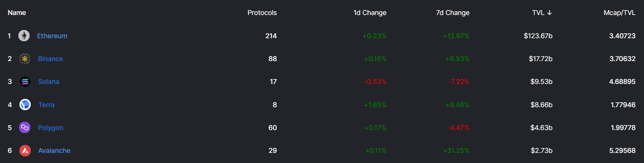The image size is (644, 163).
Task: Sort by 1d Change column
Action: pyautogui.click(x=370, y=13)
